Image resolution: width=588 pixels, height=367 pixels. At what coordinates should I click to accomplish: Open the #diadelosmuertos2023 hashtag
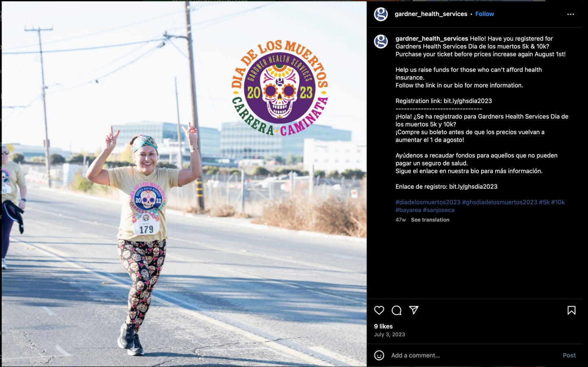pyautogui.click(x=428, y=202)
